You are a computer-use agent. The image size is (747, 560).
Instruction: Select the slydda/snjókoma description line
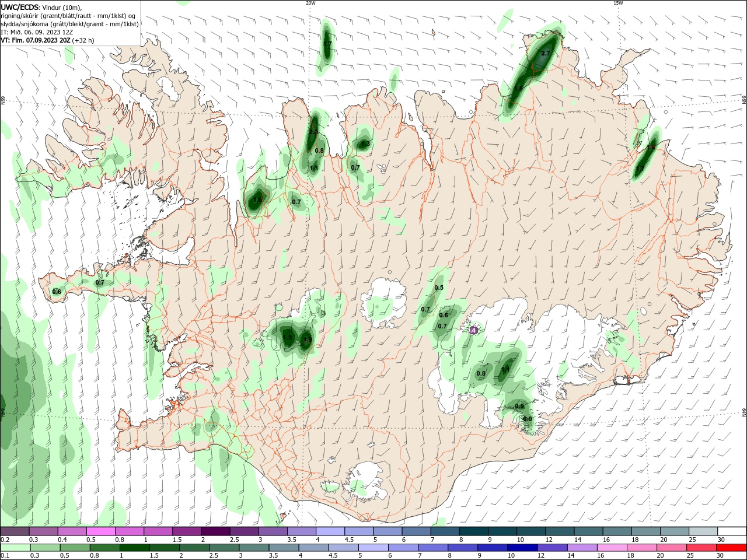(69, 24)
